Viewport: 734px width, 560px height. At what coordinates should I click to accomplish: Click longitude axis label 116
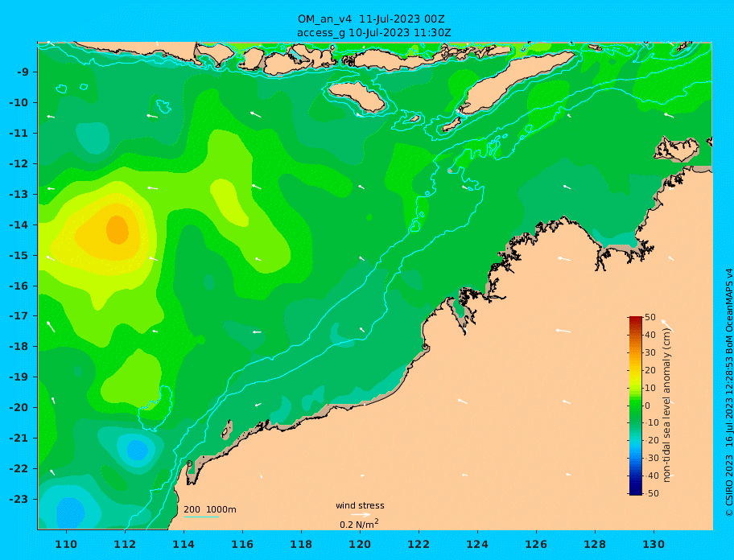click(242, 545)
